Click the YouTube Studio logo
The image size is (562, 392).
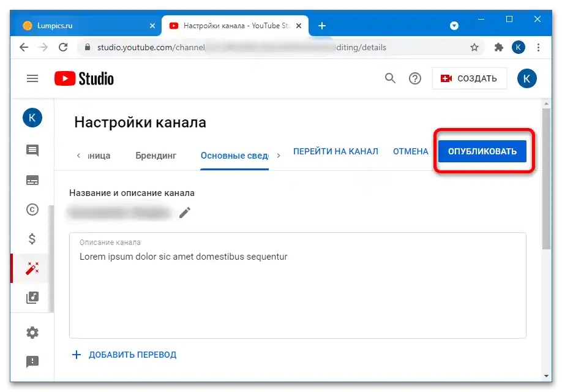point(84,78)
